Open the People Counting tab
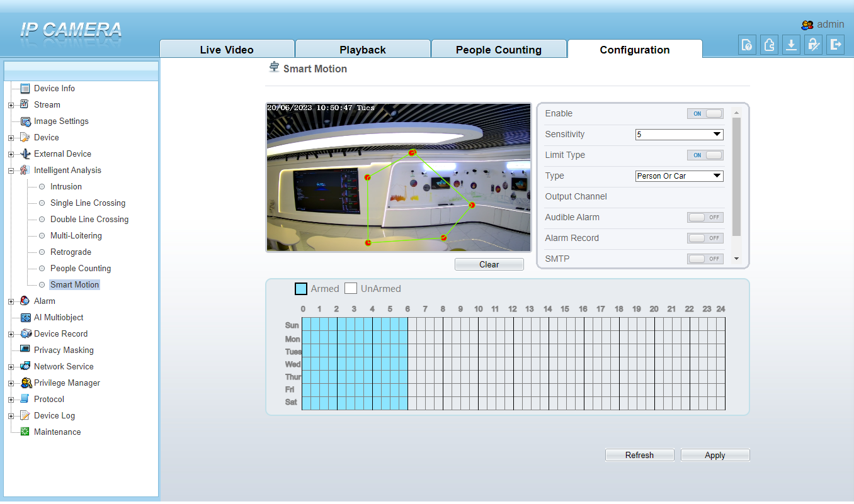This screenshot has height=504, width=854. click(498, 49)
